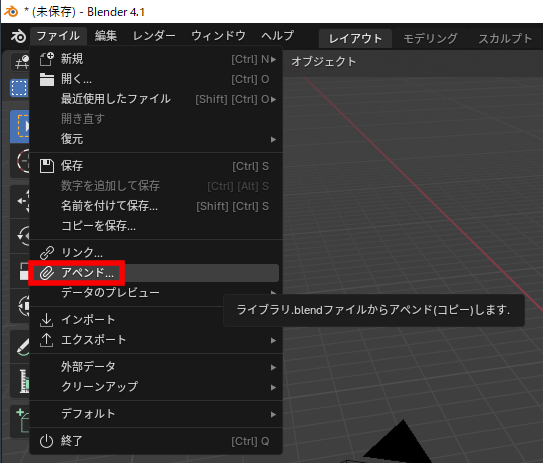Viewport: 543px width, 463px height.
Task: Open the レンダー menu
Action: point(154,36)
